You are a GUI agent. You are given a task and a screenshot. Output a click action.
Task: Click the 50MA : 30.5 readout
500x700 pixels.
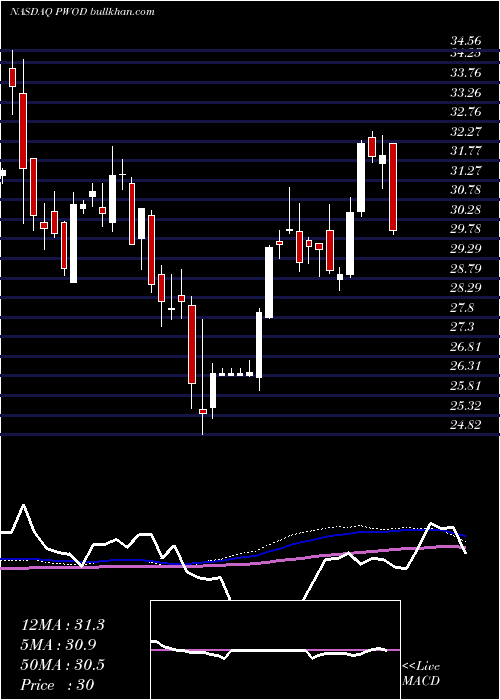[x=63, y=665]
